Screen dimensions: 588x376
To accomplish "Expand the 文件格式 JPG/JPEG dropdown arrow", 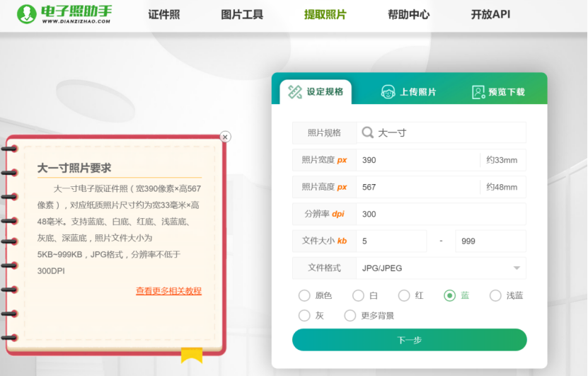I will (x=516, y=268).
